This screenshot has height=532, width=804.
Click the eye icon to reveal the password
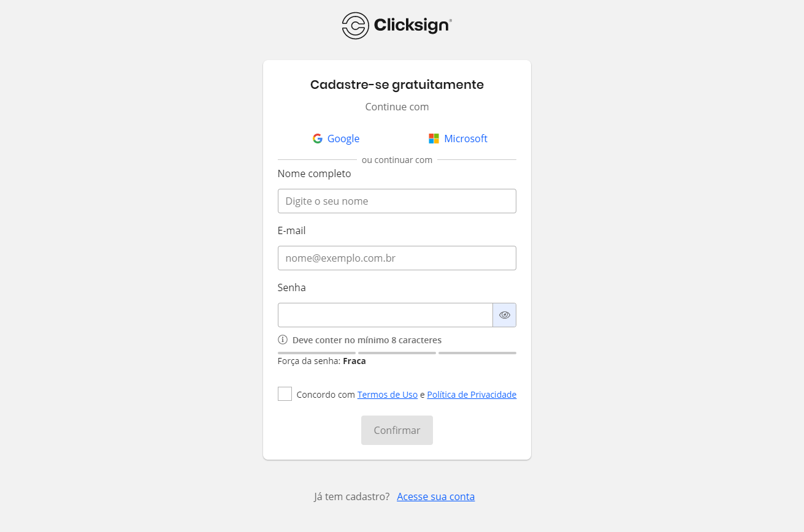(504, 314)
